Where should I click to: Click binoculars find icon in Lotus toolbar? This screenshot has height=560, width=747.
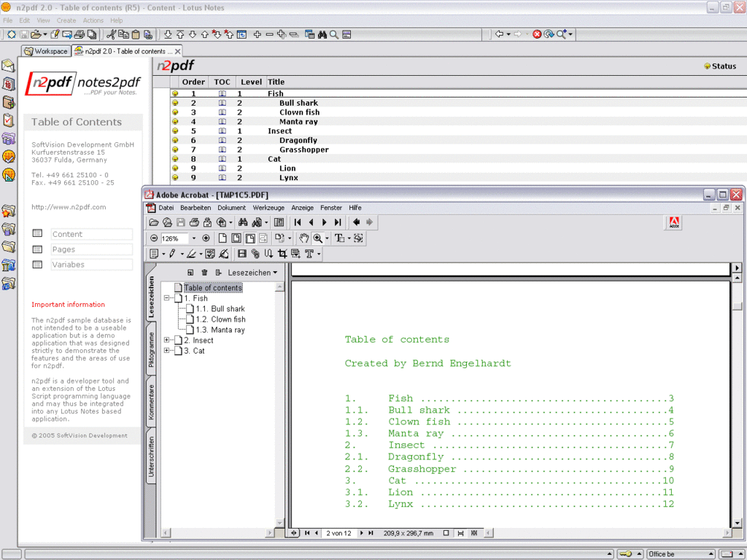coord(322,34)
